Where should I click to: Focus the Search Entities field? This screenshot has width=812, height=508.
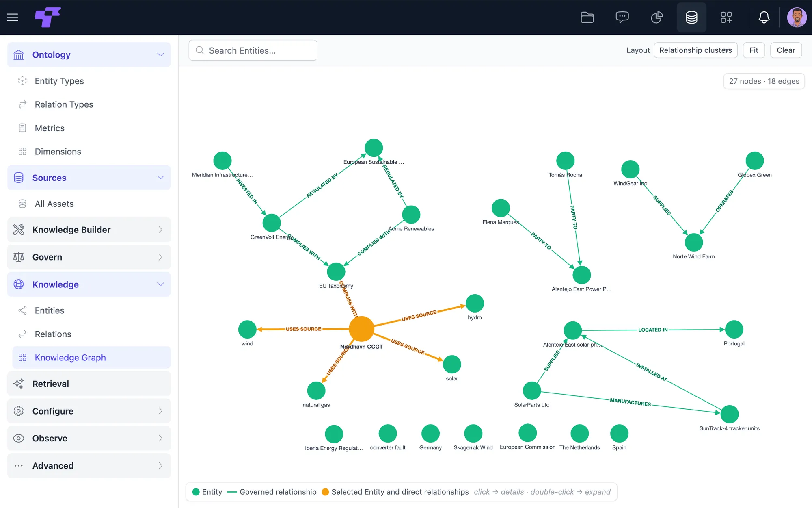tap(253, 50)
